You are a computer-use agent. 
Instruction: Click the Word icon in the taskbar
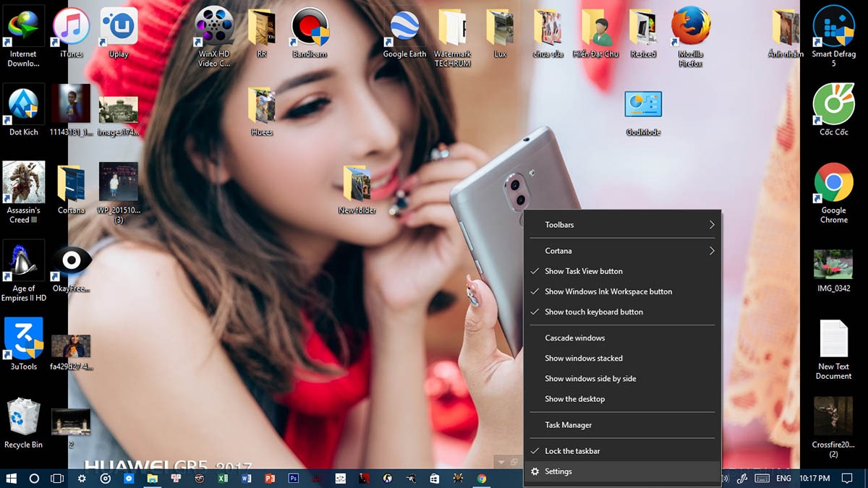click(247, 479)
